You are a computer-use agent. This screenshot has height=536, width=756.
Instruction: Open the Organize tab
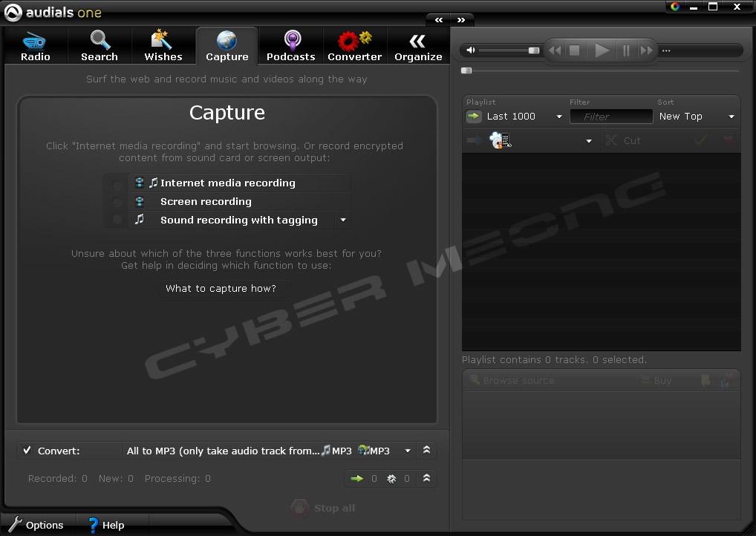point(418,46)
